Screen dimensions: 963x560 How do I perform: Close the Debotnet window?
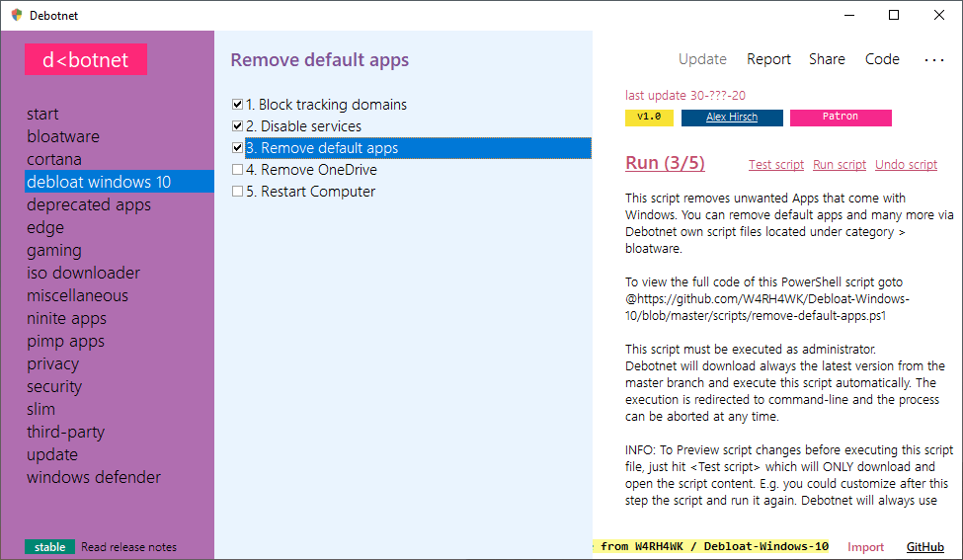tap(939, 15)
